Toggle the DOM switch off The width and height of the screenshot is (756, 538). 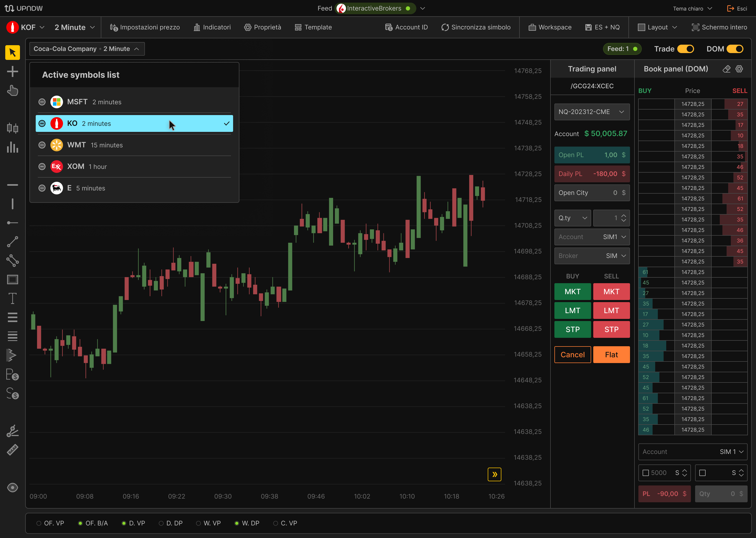pos(735,49)
